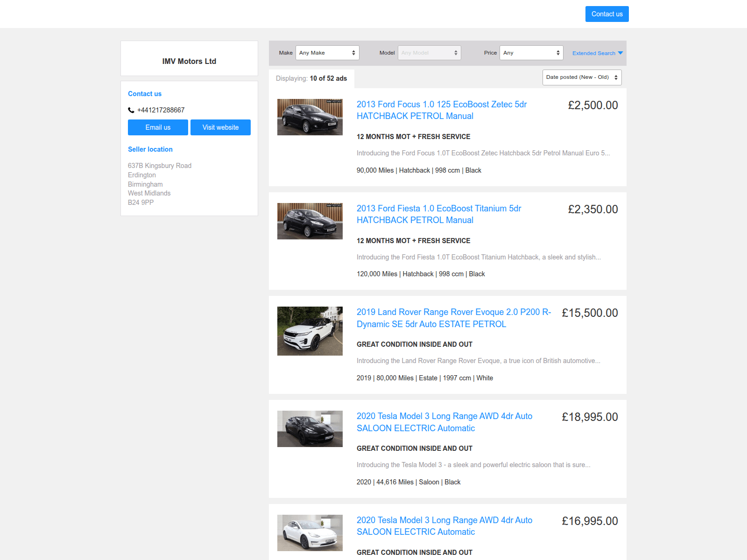Viewport: 747px width, 560px height.
Task: Click the price £2,350.00
Action: pyautogui.click(x=593, y=210)
